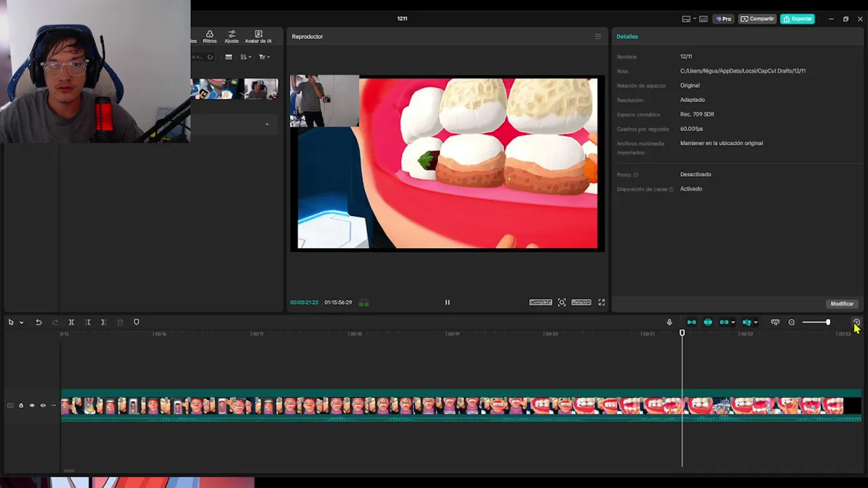Redo the last action
Image resolution: width=868 pixels, height=488 pixels.
pos(55,322)
